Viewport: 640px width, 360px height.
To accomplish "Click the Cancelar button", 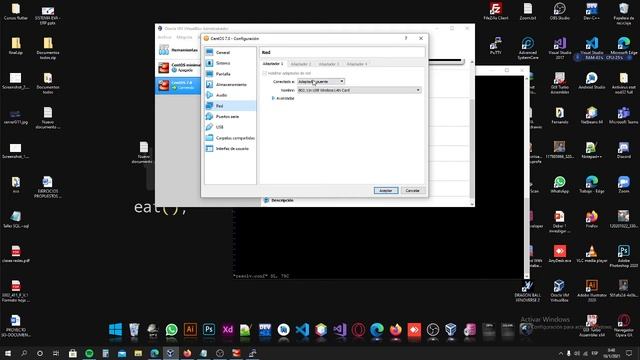I will pyautogui.click(x=412, y=191).
